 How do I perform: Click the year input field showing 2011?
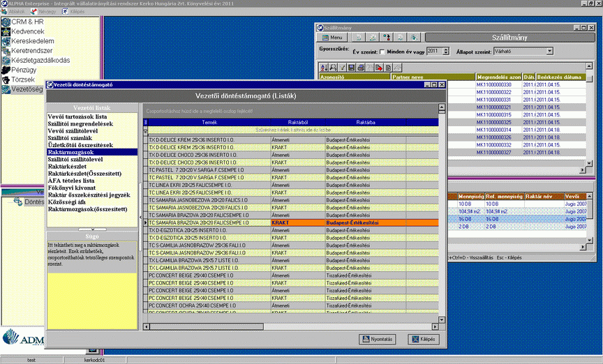click(x=434, y=51)
